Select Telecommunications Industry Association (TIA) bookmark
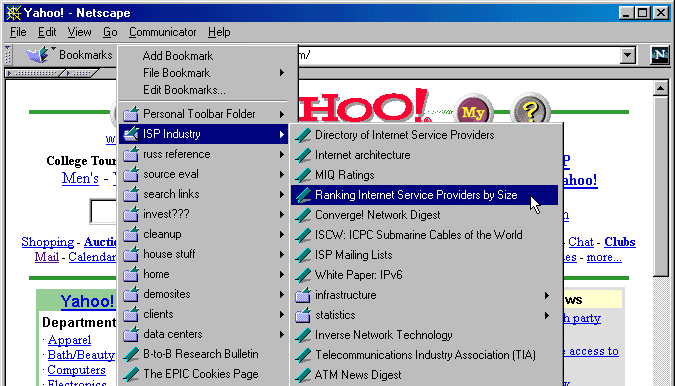 click(424, 355)
